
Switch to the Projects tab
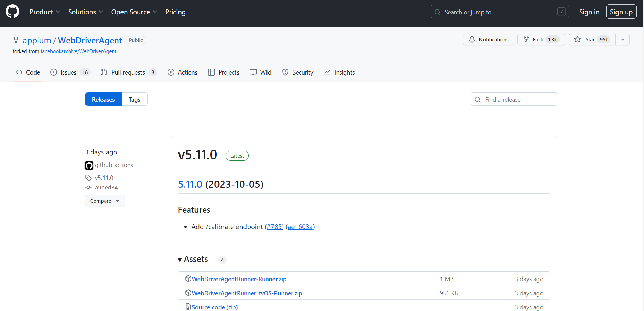click(224, 72)
